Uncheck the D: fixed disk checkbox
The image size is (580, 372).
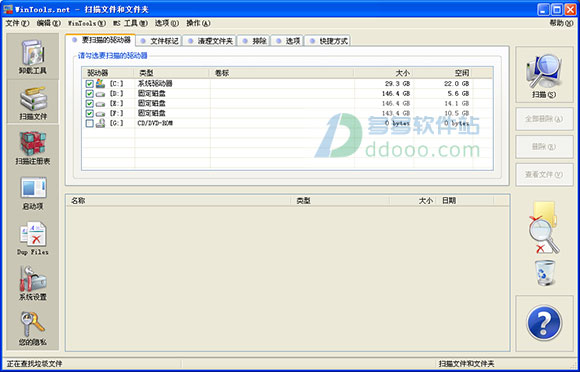(90, 94)
